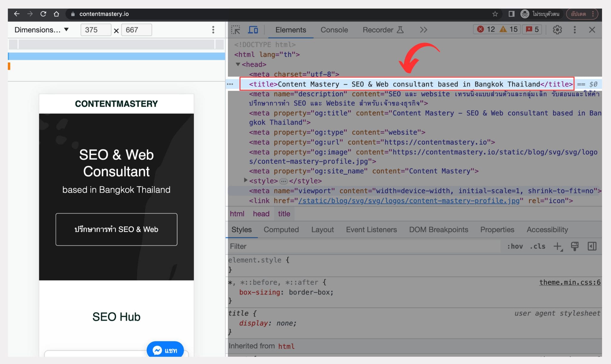Go back with browser back arrow
This screenshot has height=364, width=611.
point(17,14)
